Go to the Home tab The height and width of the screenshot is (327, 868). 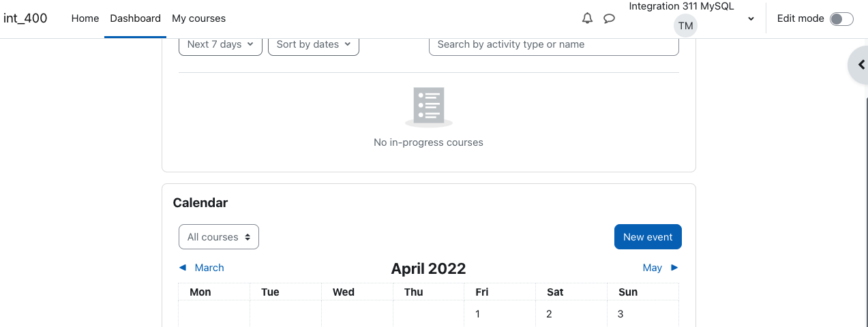[x=85, y=18]
